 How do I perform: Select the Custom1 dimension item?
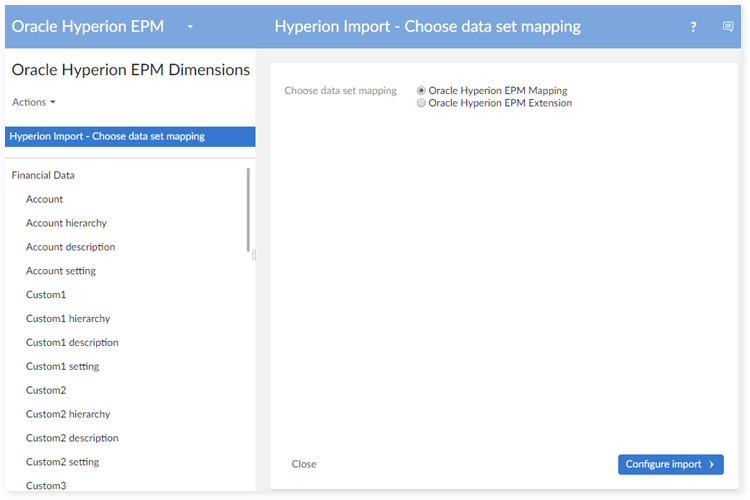pyautogui.click(x=46, y=295)
